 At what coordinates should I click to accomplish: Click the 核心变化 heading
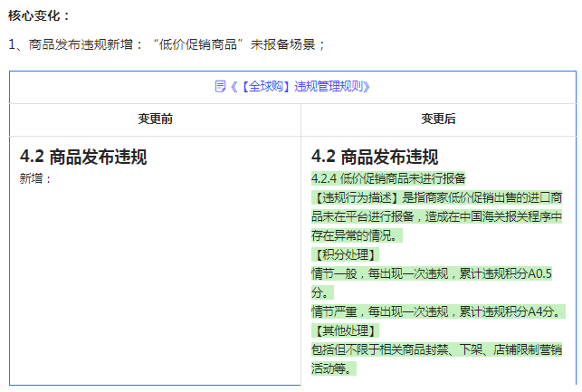(x=39, y=15)
